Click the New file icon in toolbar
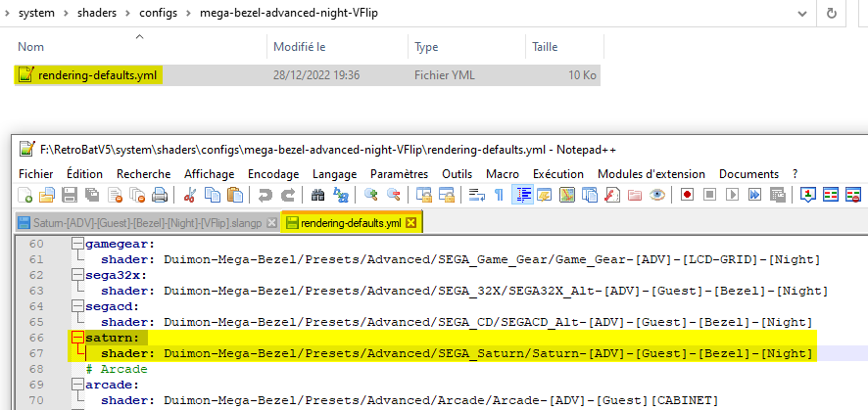This screenshot has height=410, width=868. pos(24,195)
